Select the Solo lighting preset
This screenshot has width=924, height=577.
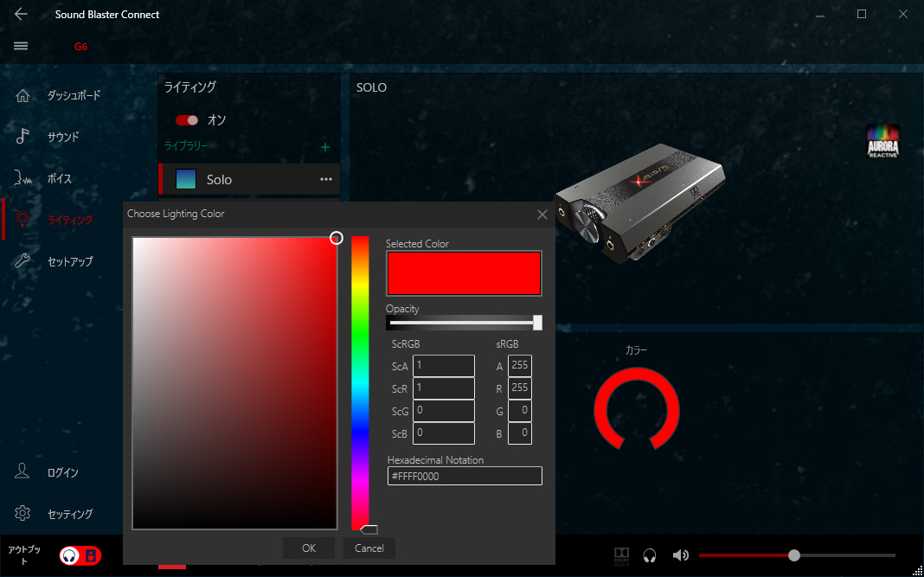pyautogui.click(x=249, y=180)
